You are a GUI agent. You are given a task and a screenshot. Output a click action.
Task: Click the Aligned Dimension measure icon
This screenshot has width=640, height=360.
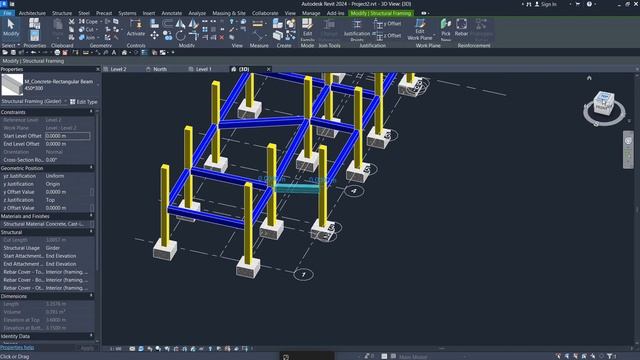tap(258, 24)
